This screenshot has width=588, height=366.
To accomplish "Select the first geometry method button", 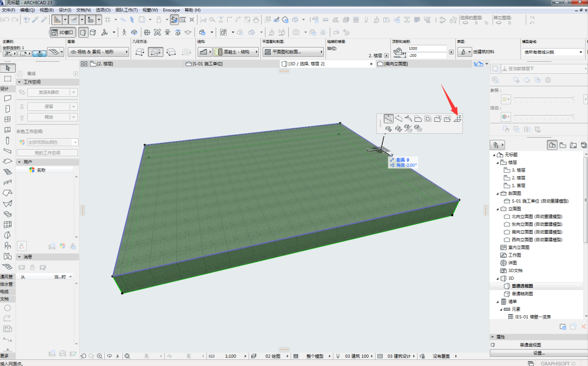I will 140,52.
